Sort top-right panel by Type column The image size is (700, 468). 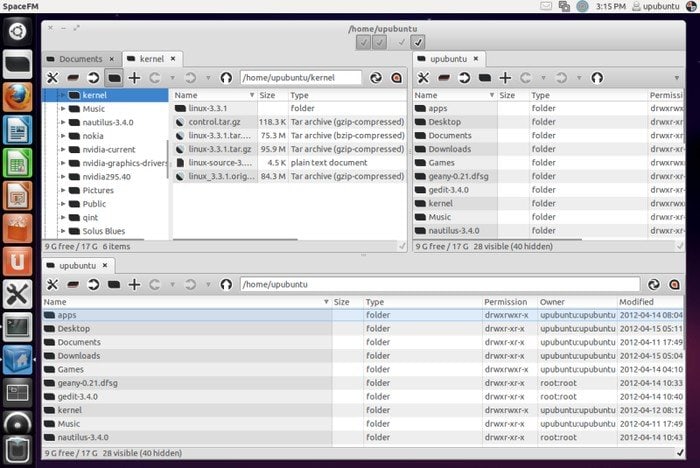[588, 95]
